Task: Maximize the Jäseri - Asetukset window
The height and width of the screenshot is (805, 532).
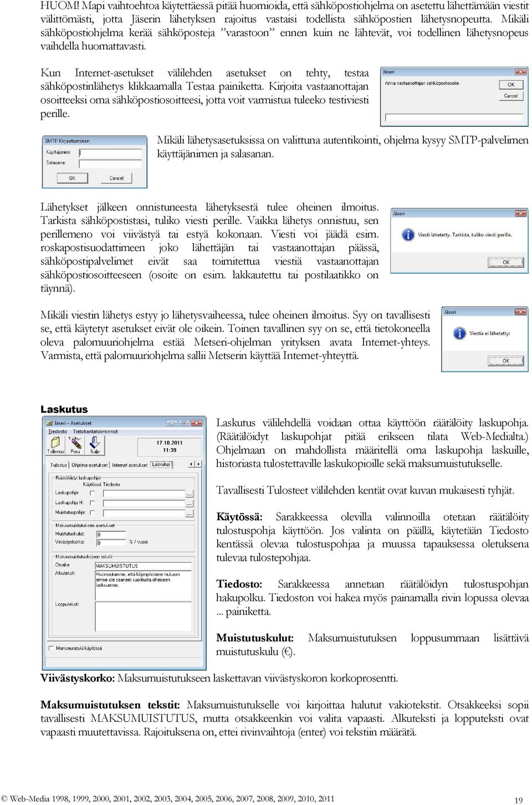Action: (184, 423)
